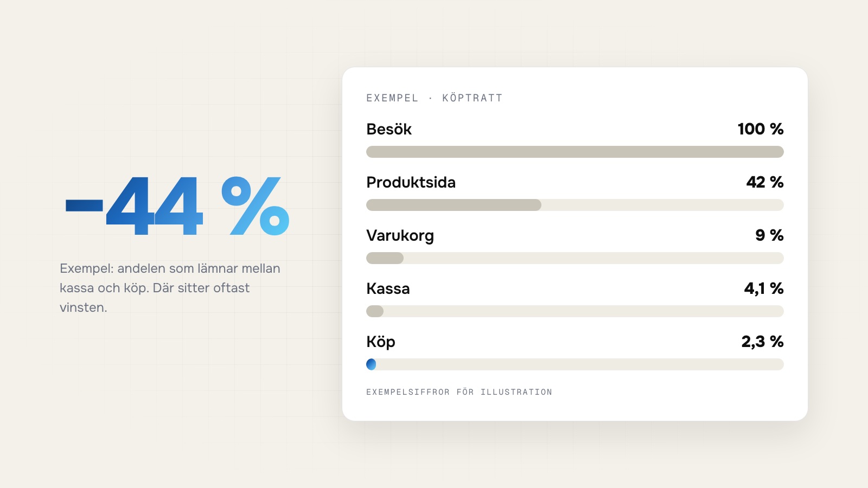Screen dimensions: 868x488
Task: Click the 100 % value for Besök
Action: point(761,129)
